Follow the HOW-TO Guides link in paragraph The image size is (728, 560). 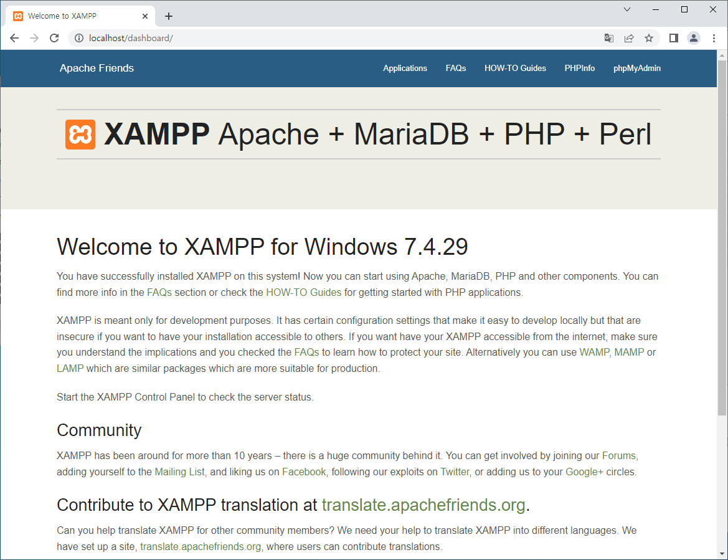point(304,293)
